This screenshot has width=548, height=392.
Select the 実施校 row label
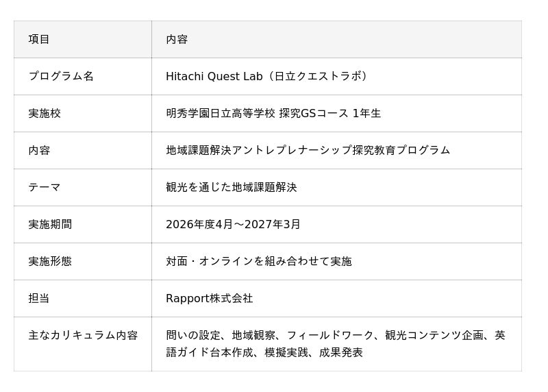coord(45,113)
